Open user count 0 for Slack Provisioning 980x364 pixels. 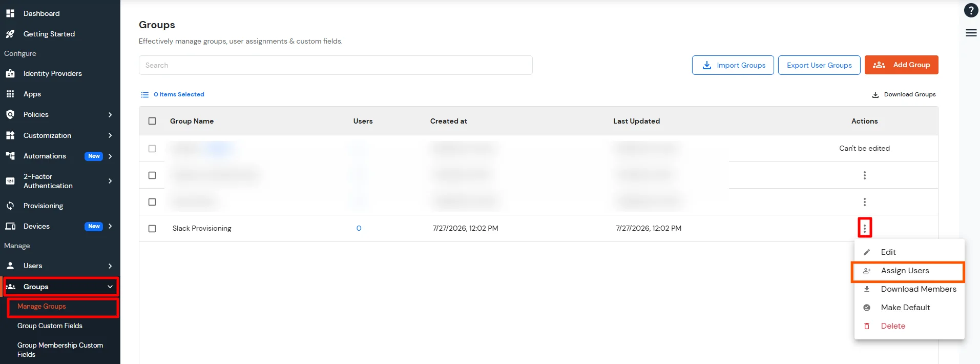coord(359,229)
